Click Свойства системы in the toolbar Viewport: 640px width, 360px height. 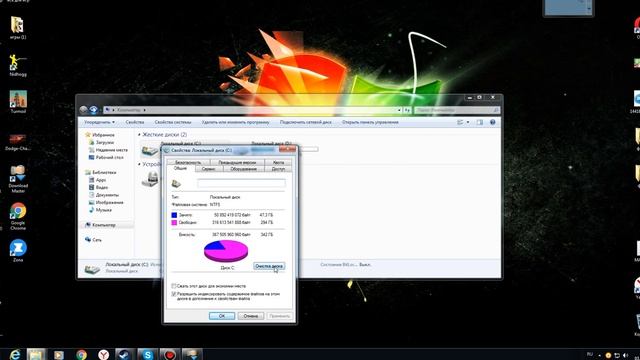173,122
